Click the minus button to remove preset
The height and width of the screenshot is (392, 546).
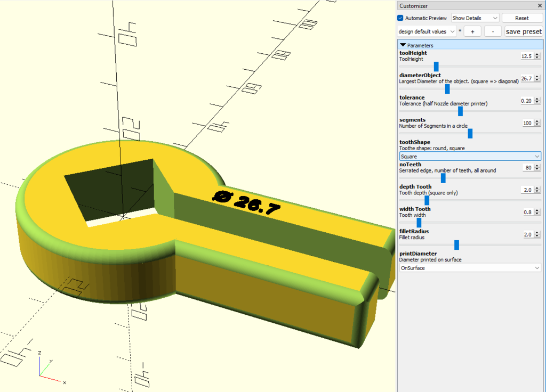pyautogui.click(x=493, y=31)
